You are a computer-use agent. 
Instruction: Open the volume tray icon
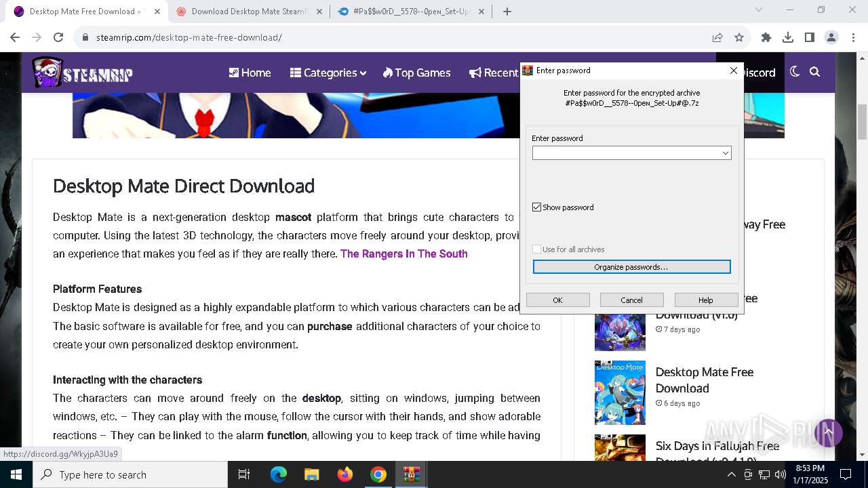point(780,474)
